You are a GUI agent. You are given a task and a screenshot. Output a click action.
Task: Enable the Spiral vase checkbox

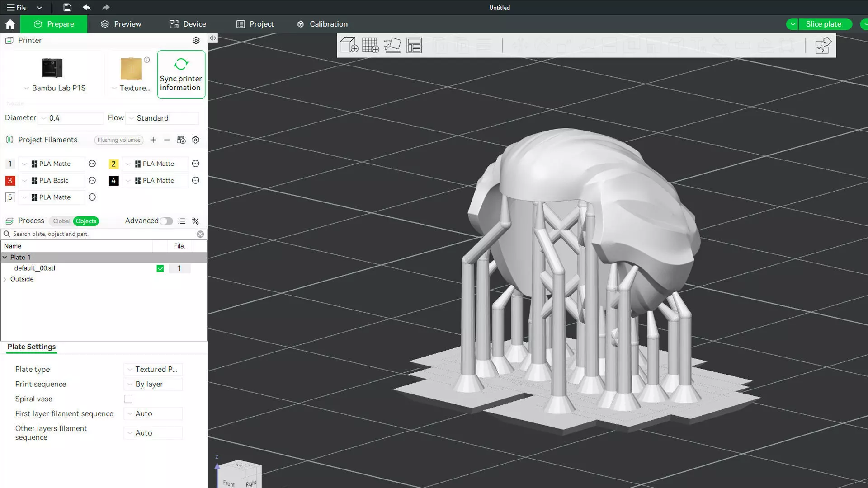128,399
